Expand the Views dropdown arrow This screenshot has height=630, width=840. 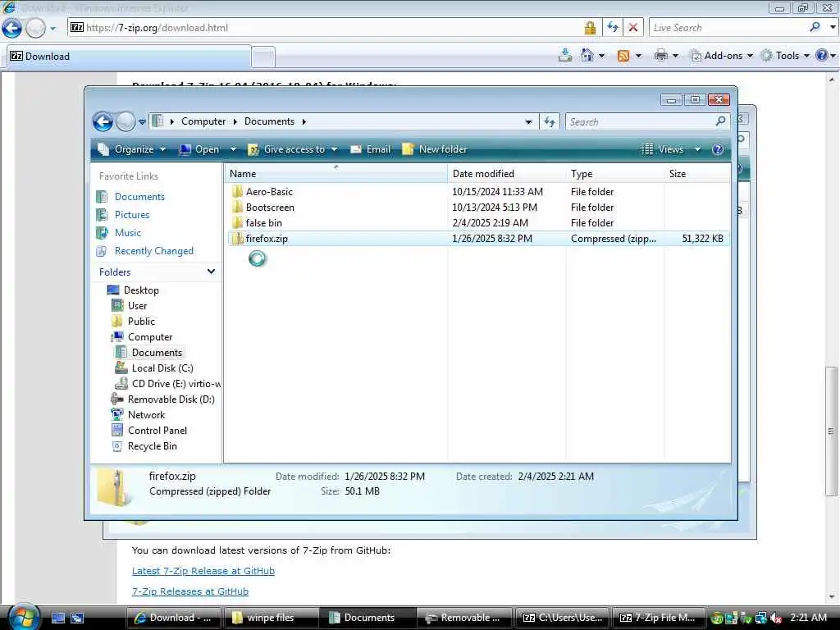(697, 149)
